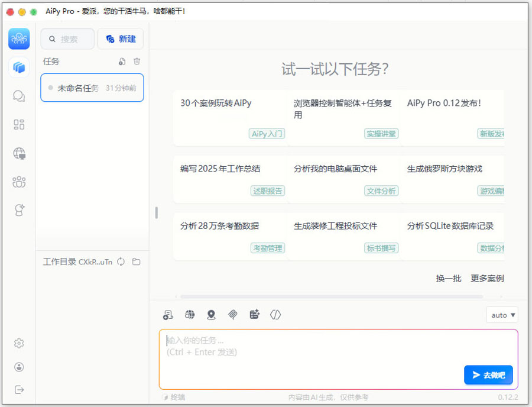Screen dimensions: 532x407
Task: Open the auto model dropdown
Action: point(502,315)
